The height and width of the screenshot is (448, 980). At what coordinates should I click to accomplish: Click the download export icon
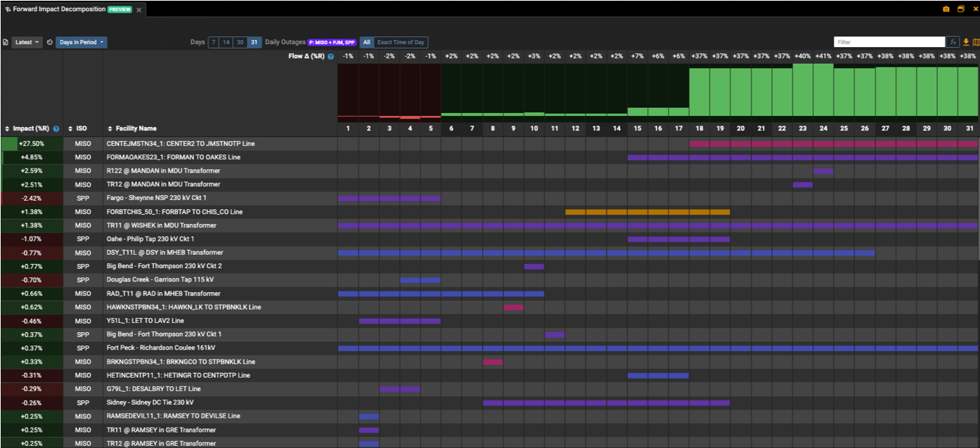[966, 42]
